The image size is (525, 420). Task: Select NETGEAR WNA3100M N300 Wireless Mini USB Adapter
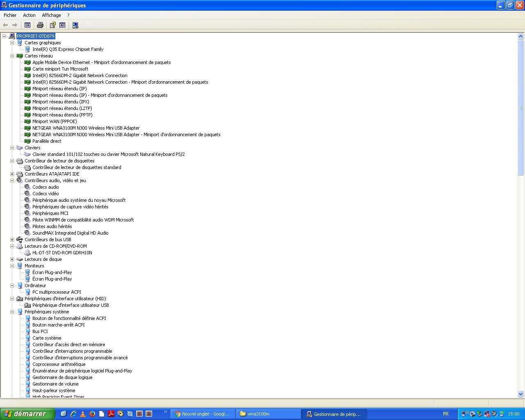[86, 128]
